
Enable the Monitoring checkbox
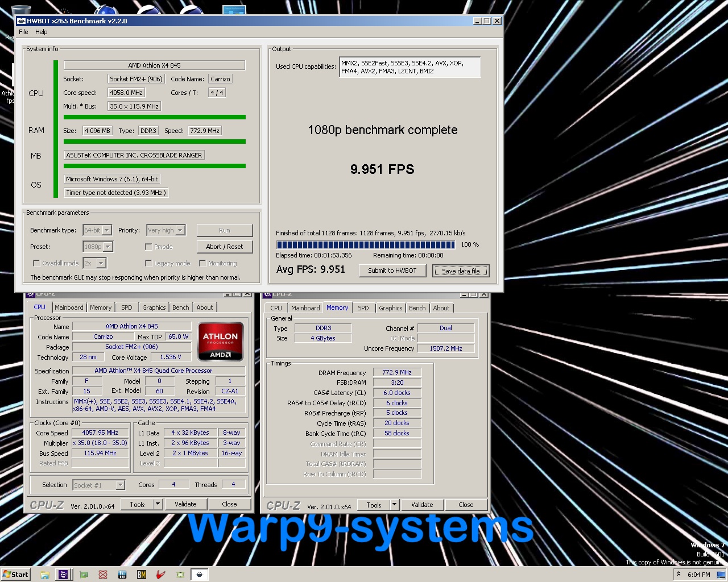point(202,263)
